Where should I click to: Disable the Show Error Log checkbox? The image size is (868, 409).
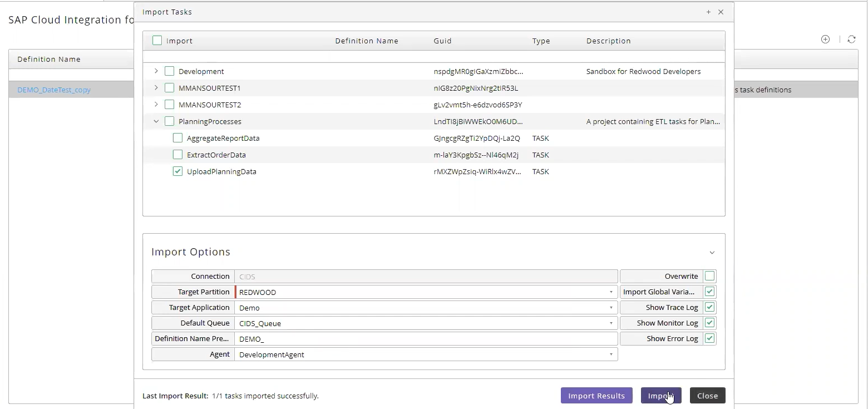coord(709,338)
